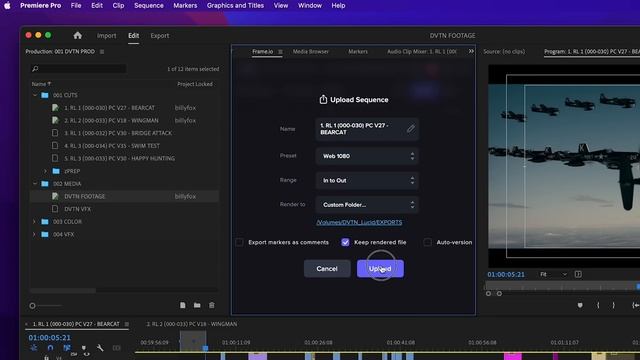Open the Audio Clip Mixer tab
The height and width of the screenshot is (360, 640).
422,52
